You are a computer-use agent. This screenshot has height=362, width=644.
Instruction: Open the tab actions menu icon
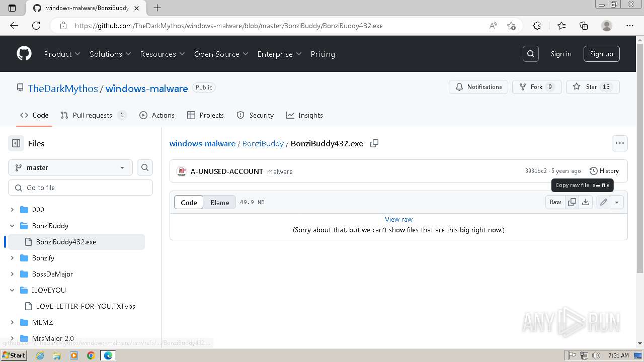pyautogui.click(x=12, y=8)
